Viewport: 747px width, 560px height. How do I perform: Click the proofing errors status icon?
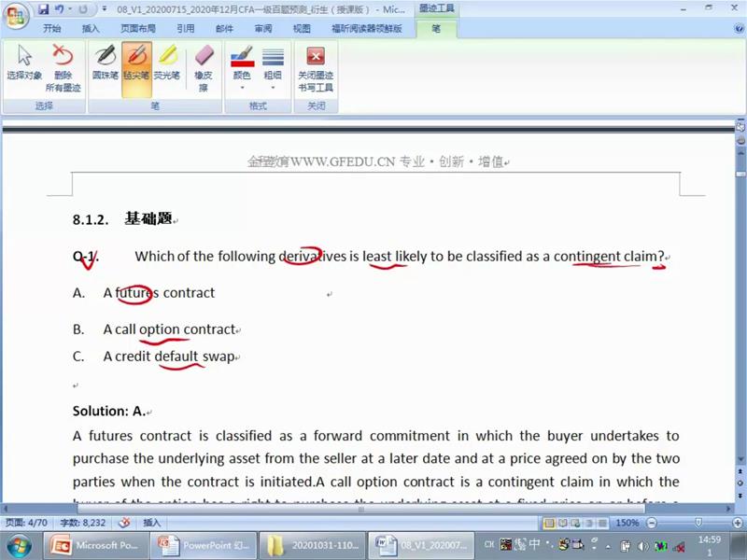pyautogui.click(x=124, y=523)
